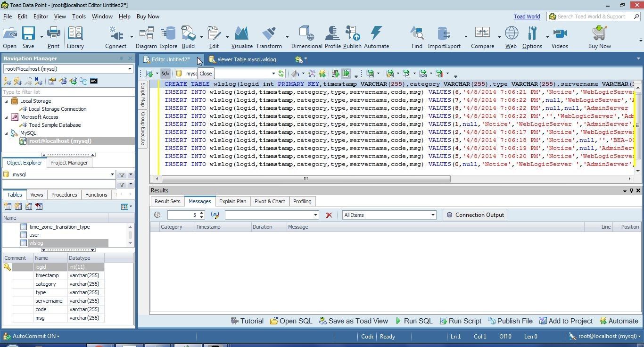
Task: Open the ImportExport tool
Action: tap(444, 38)
